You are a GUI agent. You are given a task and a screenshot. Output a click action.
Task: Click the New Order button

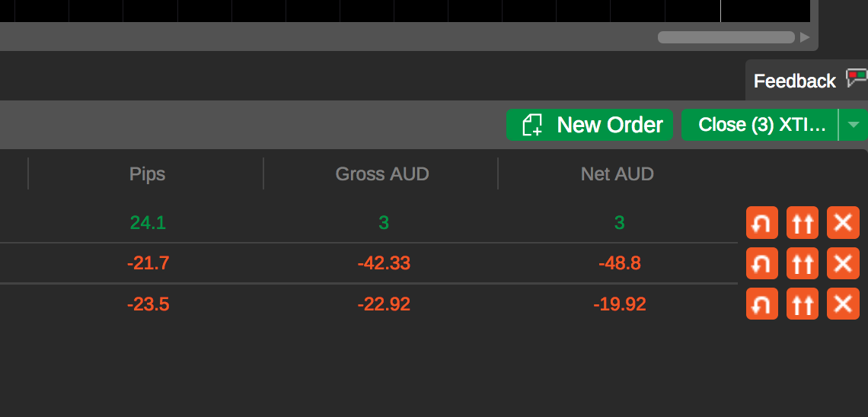pyautogui.click(x=589, y=125)
